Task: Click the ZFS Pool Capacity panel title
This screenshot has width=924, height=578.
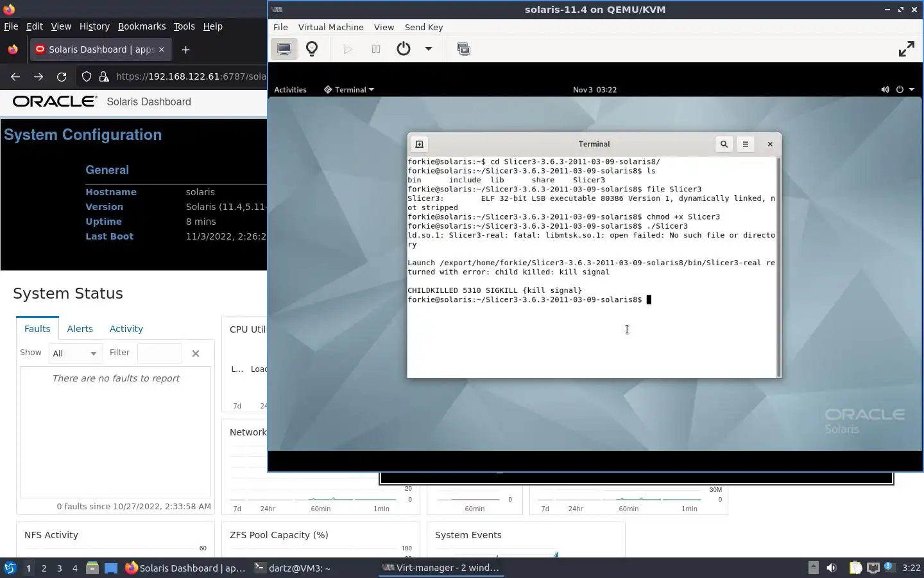Action: tap(279, 535)
